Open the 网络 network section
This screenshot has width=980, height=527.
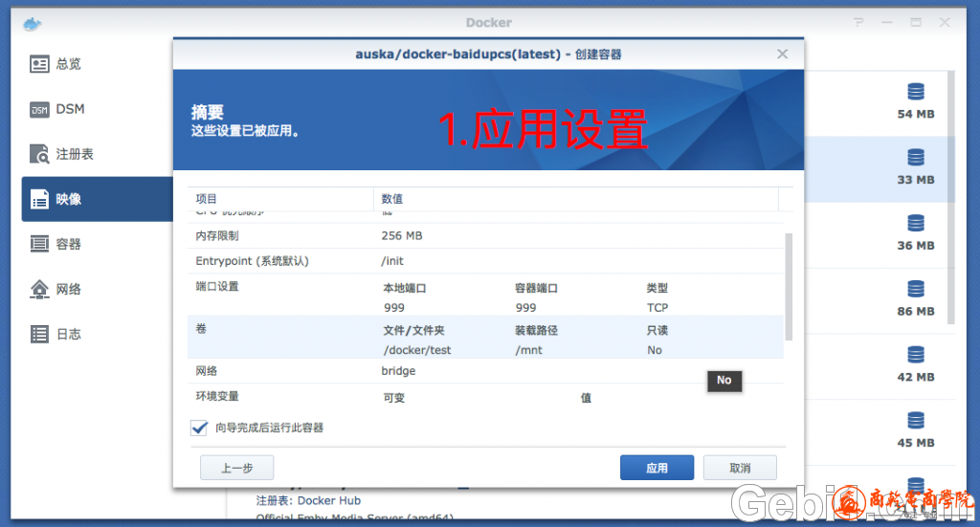pos(97,289)
